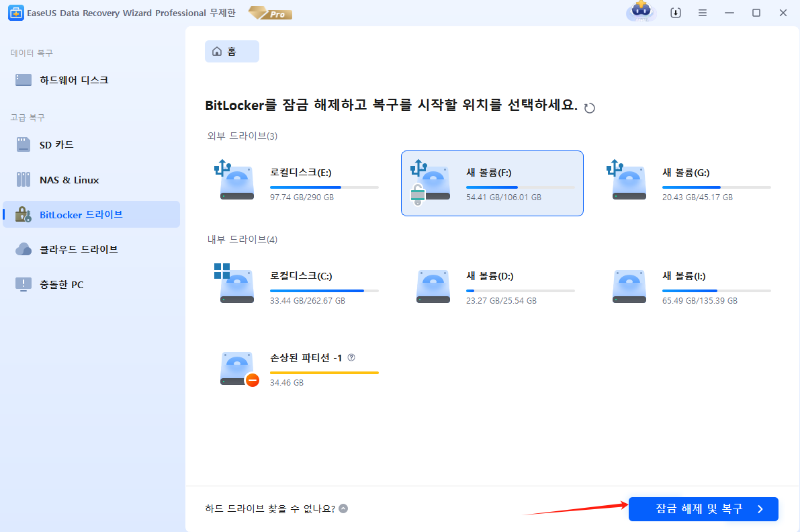Viewport: 800px width, 532px height.
Task: Click 23.27 GB/25.54 GB text
Action: point(502,301)
